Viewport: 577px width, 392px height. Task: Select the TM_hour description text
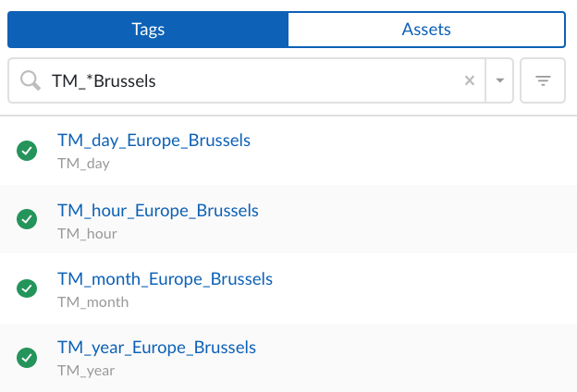coord(87,234)
